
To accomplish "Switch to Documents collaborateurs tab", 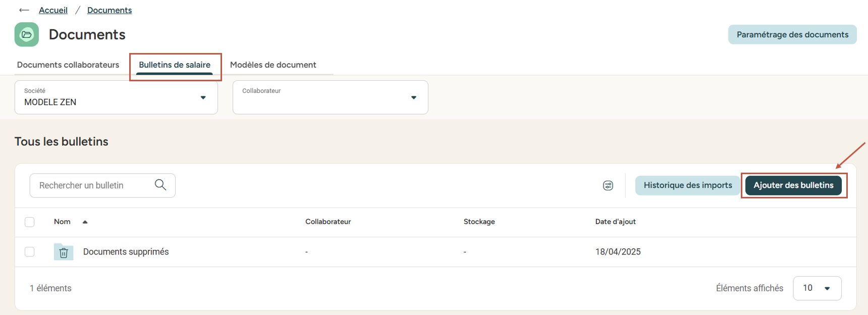I will 68,65.
